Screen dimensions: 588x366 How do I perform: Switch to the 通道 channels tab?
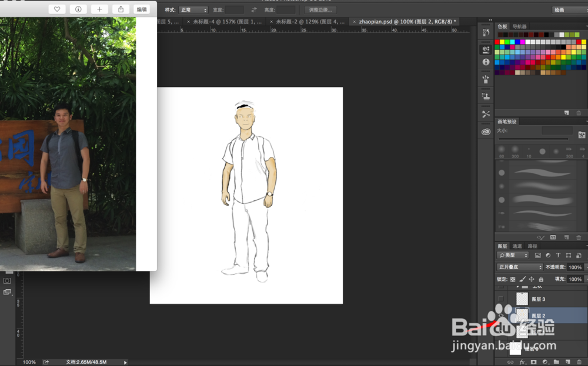517,246
